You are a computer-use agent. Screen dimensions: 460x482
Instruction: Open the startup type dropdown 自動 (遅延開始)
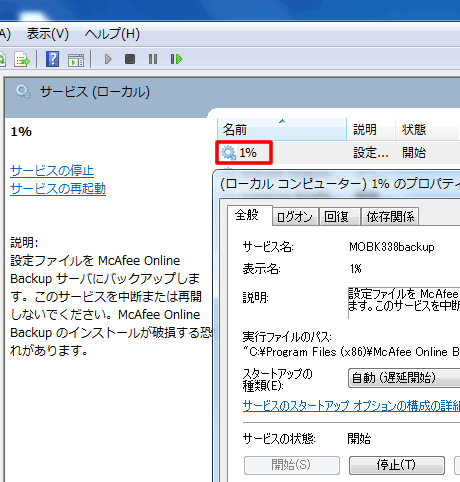coord(404,378)
